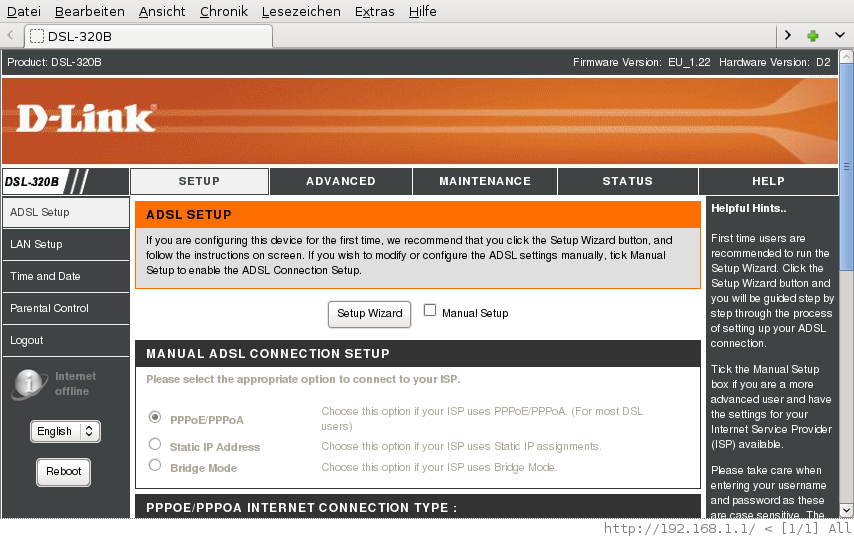
Task: Switch to the STATUS tab
Action: [x=627, y=181]
